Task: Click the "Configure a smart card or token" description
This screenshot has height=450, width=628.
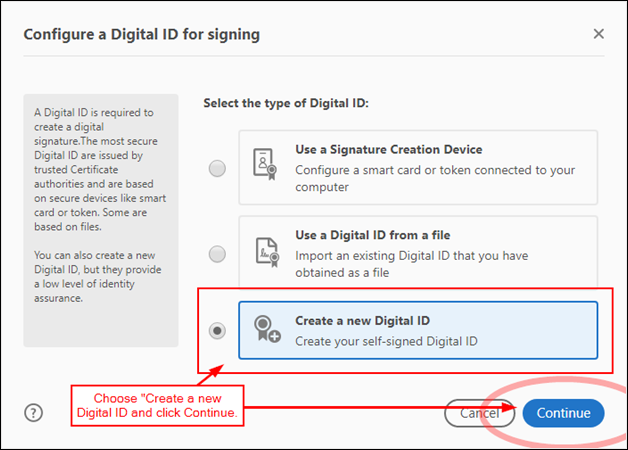Action: (435, 179)
